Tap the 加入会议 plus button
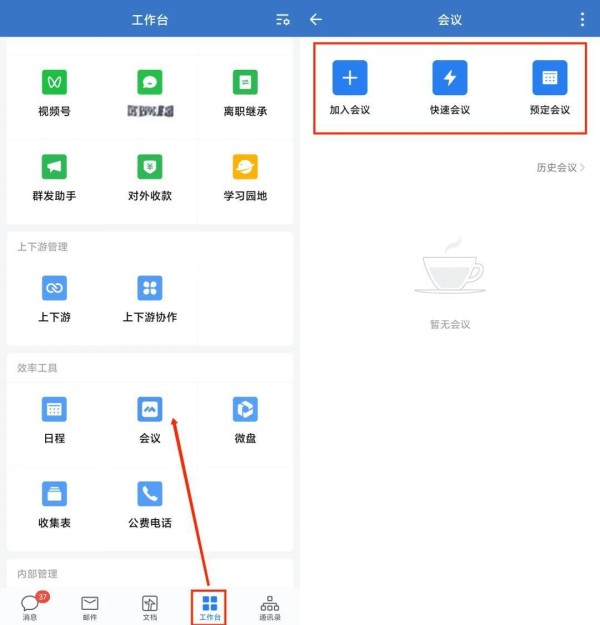This screenshot has width=600, height=625. (350, 78)
